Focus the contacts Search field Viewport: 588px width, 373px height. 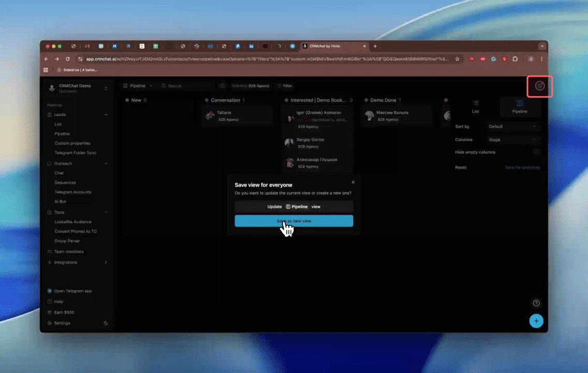[187, 86]
